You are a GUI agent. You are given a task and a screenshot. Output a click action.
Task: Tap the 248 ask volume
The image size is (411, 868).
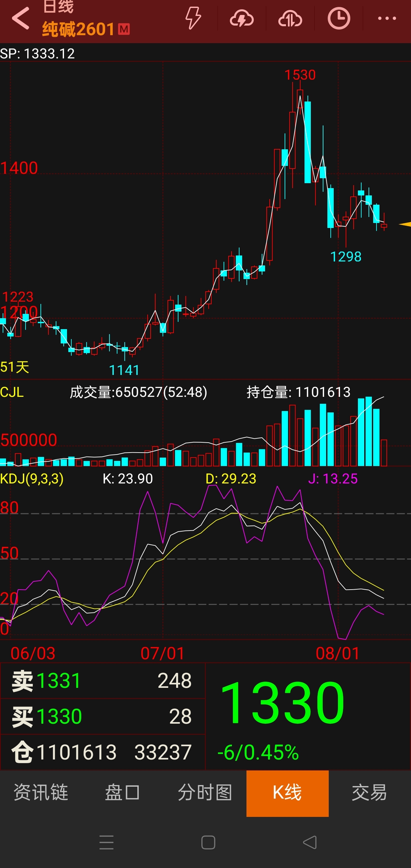pyautogui.click(x=174, y=681)
